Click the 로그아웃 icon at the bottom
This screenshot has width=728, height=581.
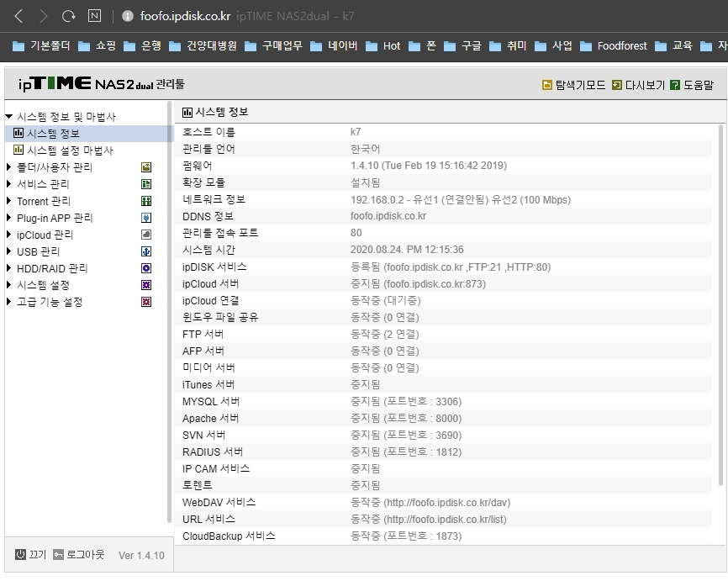tap(58, 555)
